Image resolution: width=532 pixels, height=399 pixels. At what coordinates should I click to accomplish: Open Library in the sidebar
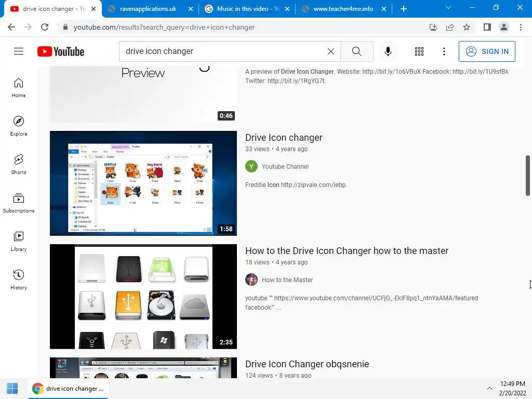[x=19, y=241]
